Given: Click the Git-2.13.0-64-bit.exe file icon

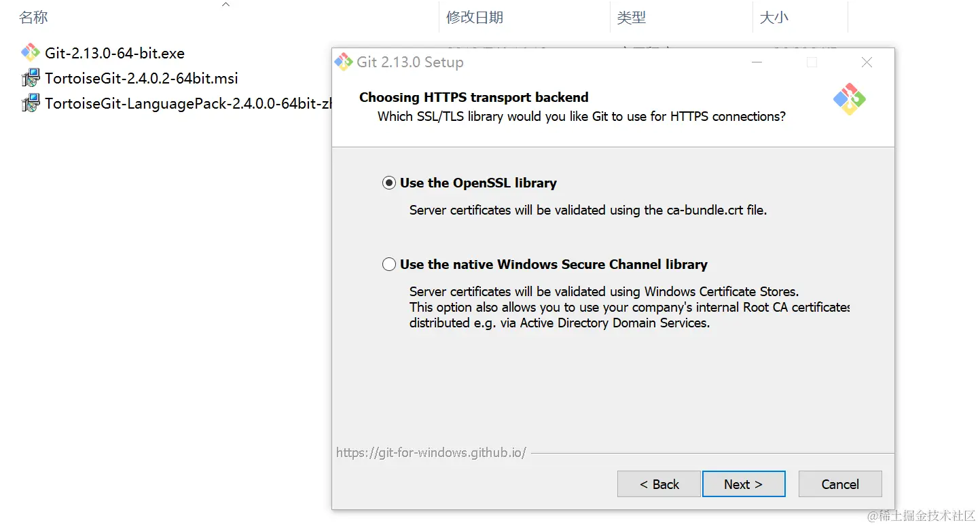Looking at the screenshot, I should click(31, 53).
